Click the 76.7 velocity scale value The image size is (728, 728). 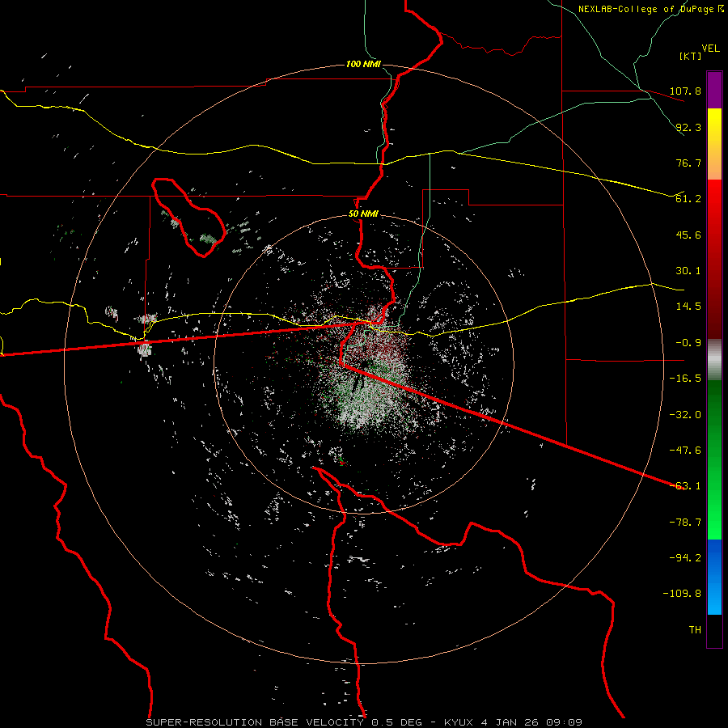[688, 163]
